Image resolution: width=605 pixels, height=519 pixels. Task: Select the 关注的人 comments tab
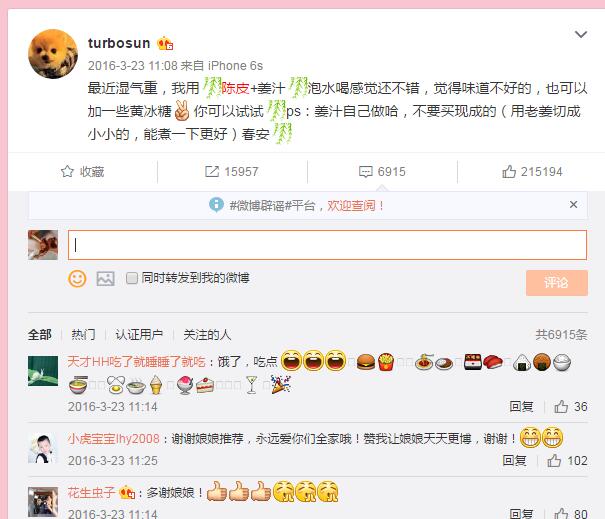(207, 335)
